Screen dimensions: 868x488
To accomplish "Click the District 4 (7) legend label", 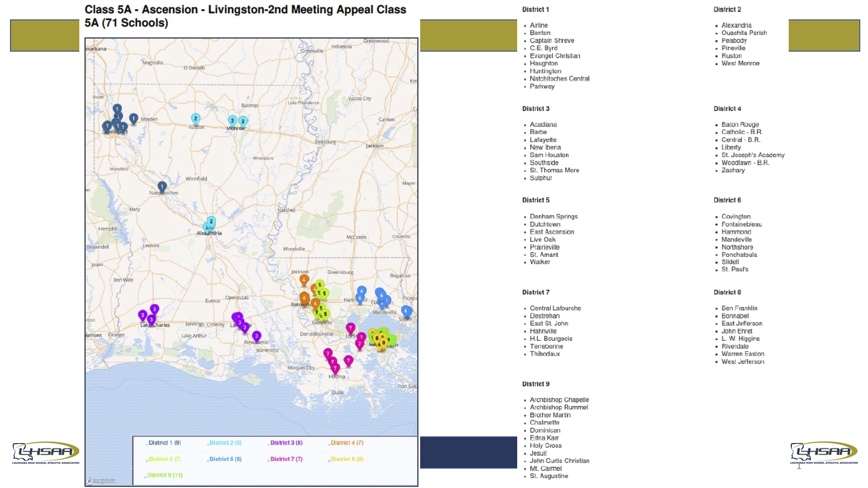I will pos(347,443).
